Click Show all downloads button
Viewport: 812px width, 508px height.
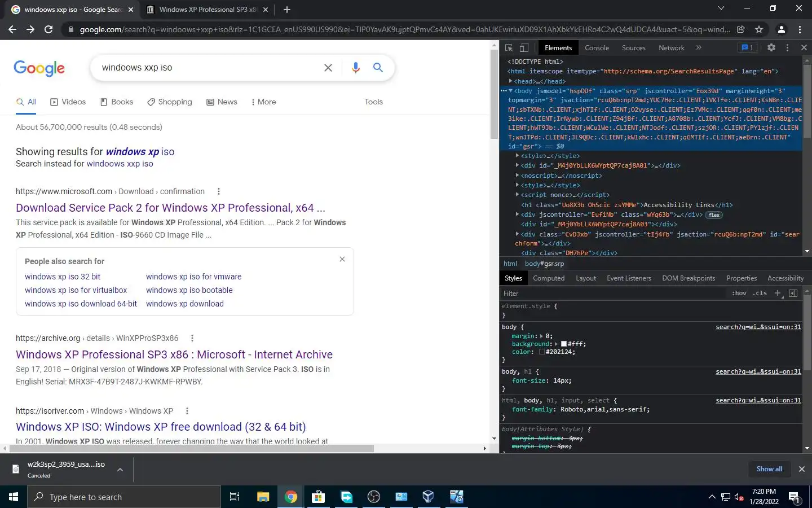click(x=769, y=469)
